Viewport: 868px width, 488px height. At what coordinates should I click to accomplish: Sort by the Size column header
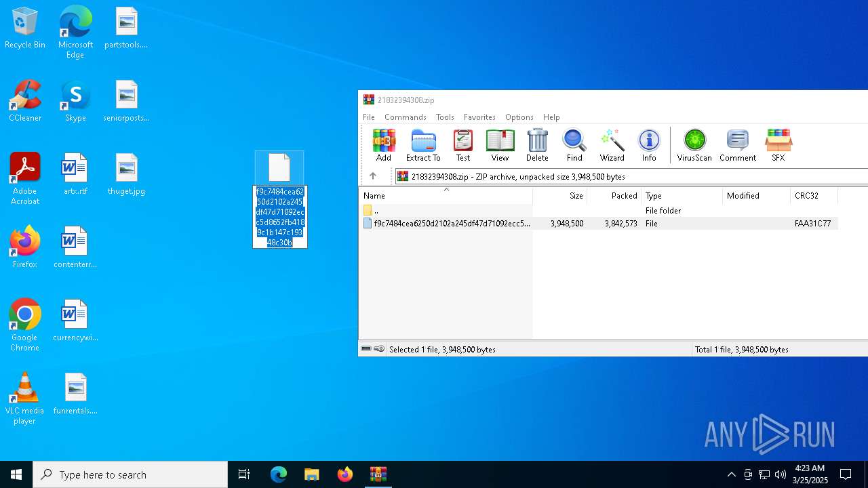click(560, 196)
